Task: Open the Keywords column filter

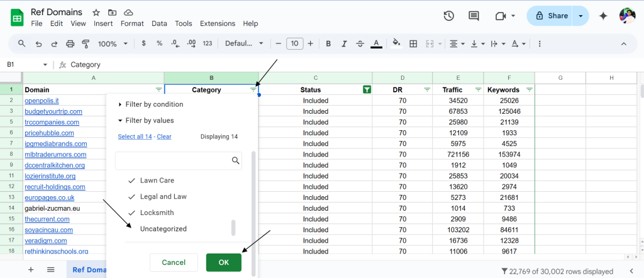Action: 530,89
